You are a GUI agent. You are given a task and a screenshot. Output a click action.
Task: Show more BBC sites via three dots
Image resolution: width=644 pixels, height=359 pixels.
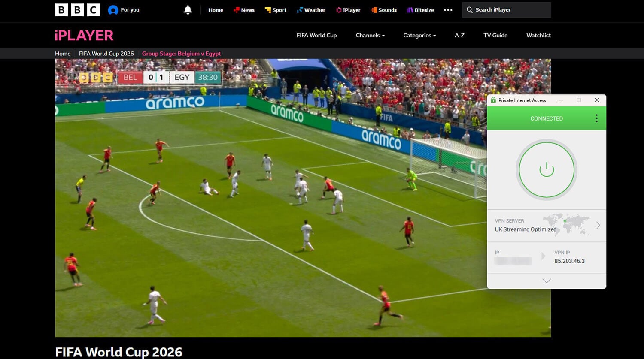[448, 10]
